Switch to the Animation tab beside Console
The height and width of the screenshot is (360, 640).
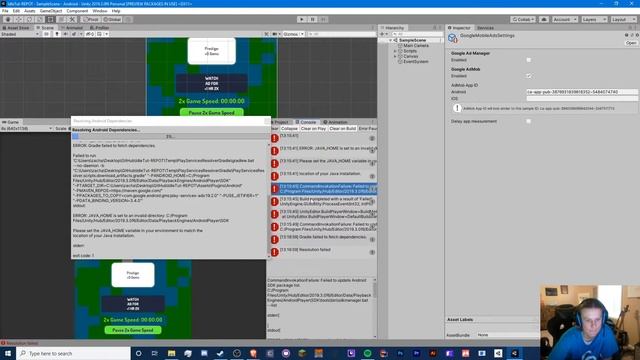336,122
